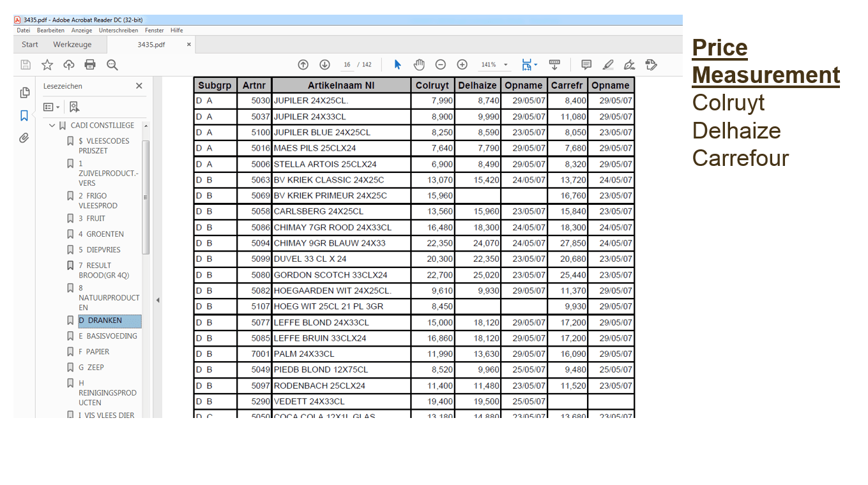Open the zoom percentage dropdown
868x485 pixels.
[505, 64]
